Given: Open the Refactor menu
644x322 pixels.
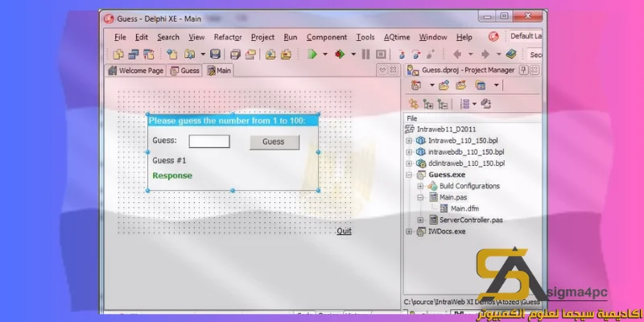Looking at the screenshot, I should [x=228, y=37].
